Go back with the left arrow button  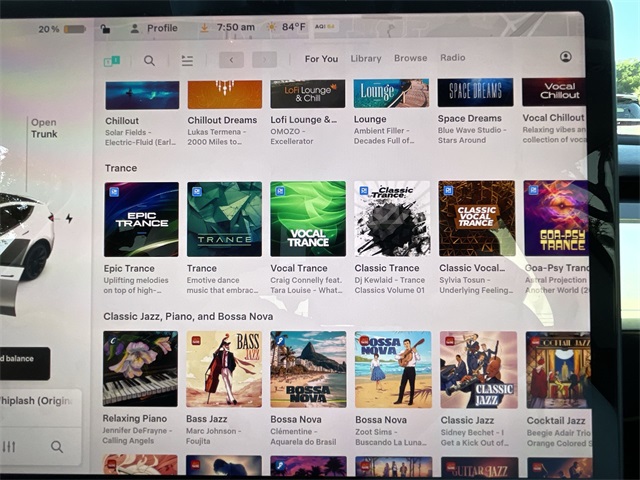[231, 60]
